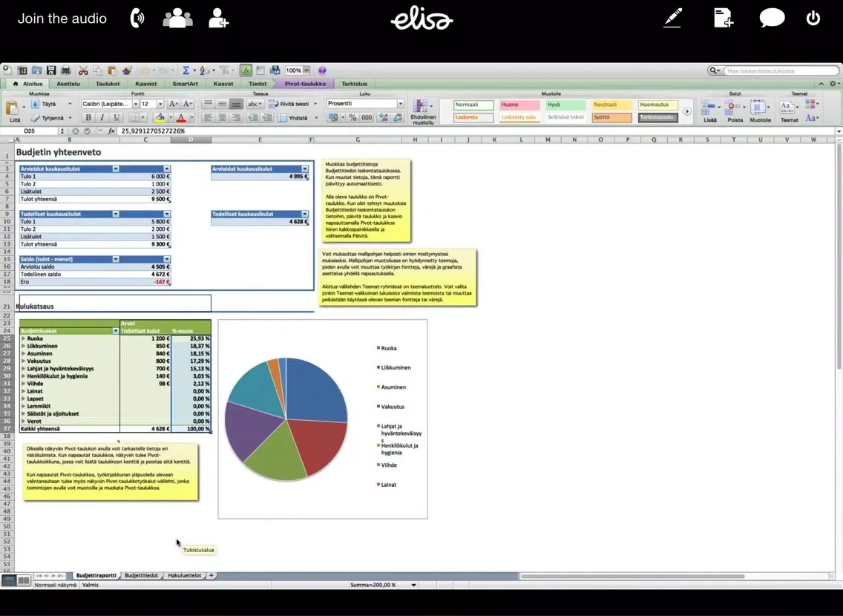Open the ribbon settings gear menu

pos(833,84)
